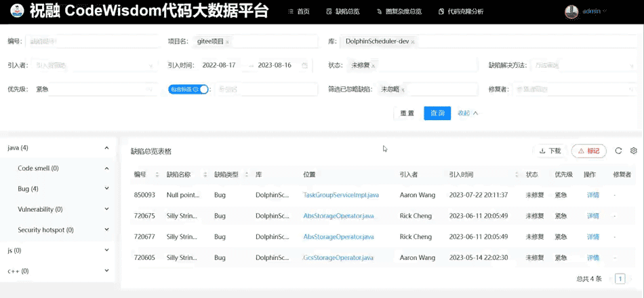Open the 缺陷解决方法 dropdown

(x=583, y=65)
